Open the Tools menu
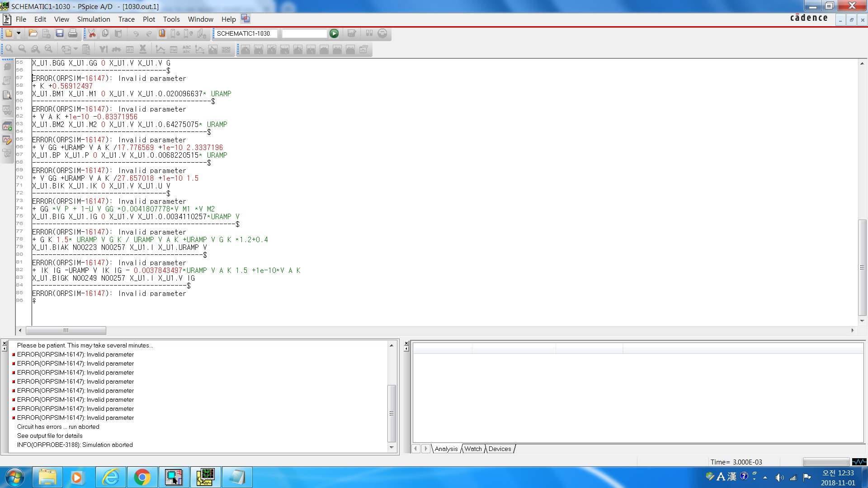The height and width of the screenshot is (488, 868). pyautogui.click(x=171, y=19)
